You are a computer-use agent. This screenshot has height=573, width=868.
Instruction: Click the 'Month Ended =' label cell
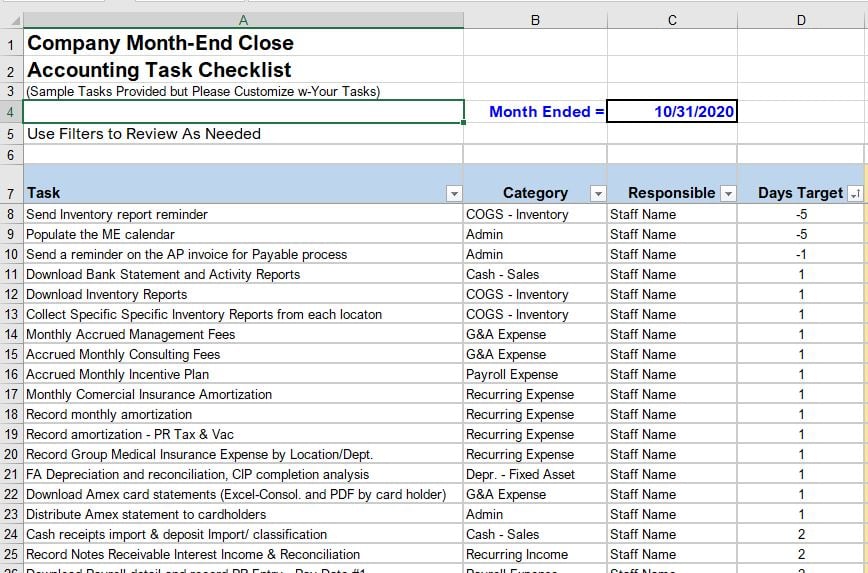pos(535,111)
